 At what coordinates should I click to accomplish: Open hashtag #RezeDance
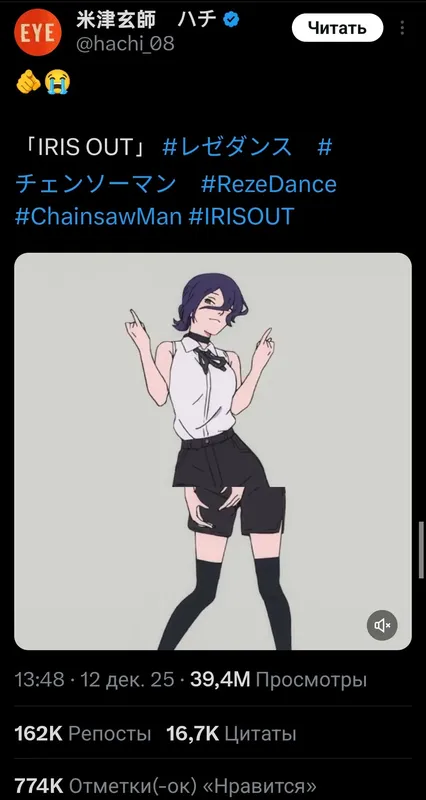(x=269, y=184)
